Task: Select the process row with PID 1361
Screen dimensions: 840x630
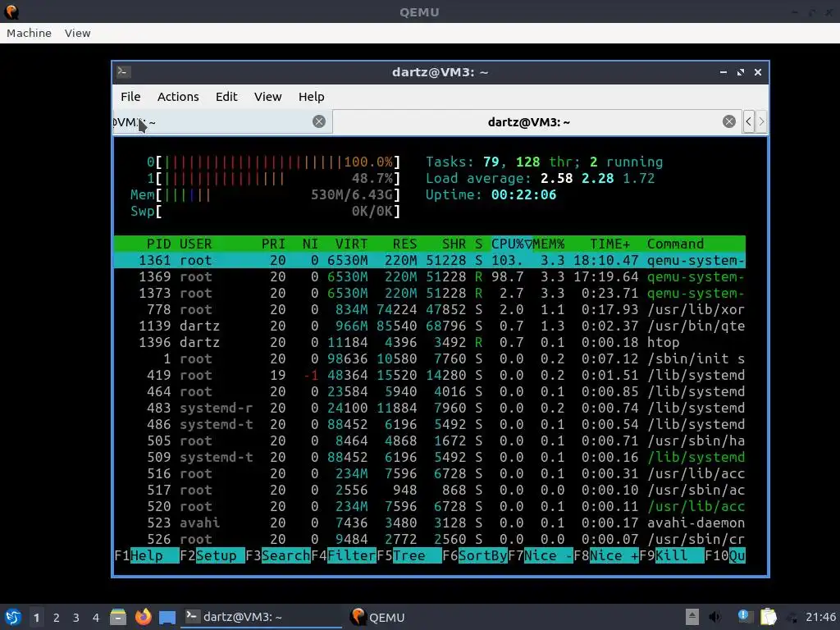Action: [x=430, y=260]
